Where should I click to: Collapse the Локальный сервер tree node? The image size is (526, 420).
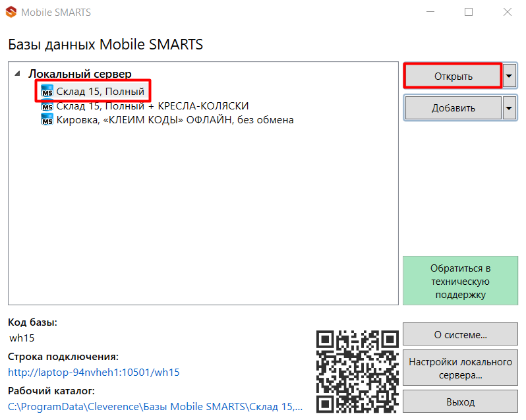[x=18, y=73]
